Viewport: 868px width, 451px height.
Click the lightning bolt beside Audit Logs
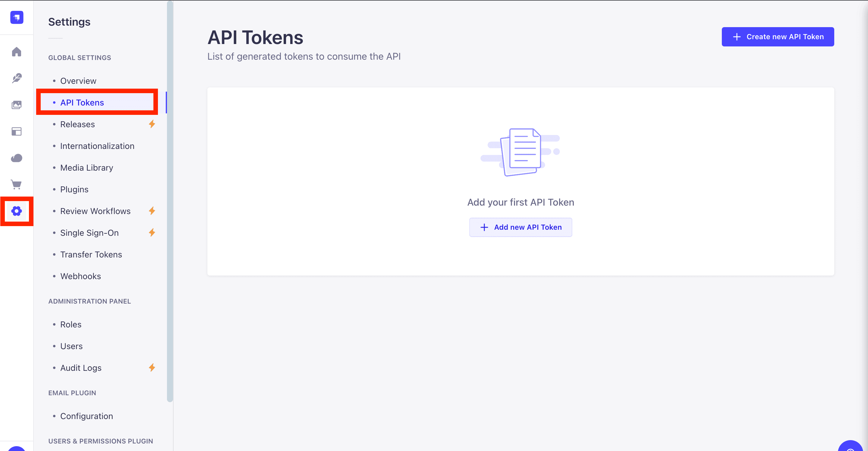(152, 367)
